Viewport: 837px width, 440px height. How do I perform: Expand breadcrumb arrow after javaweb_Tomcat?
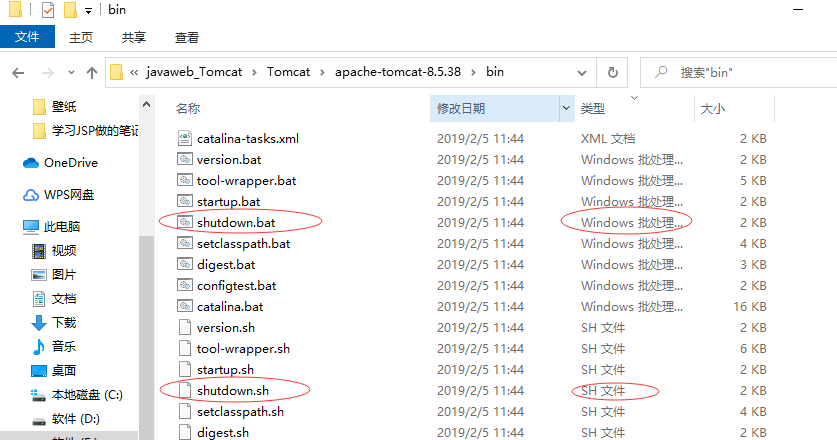pos(254,73)
